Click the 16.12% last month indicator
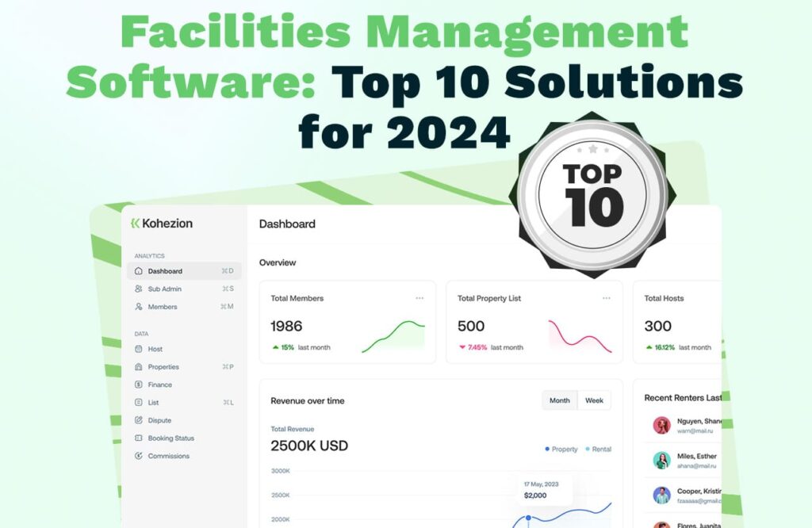 tap(679, 347)
